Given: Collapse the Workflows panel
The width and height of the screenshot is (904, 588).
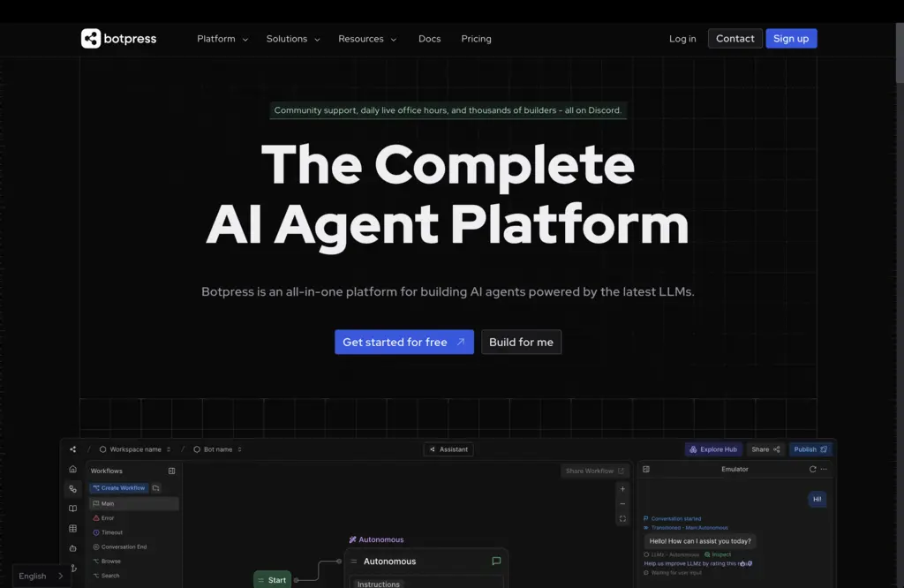Looking at the screenshot, I should click(172, 471).
